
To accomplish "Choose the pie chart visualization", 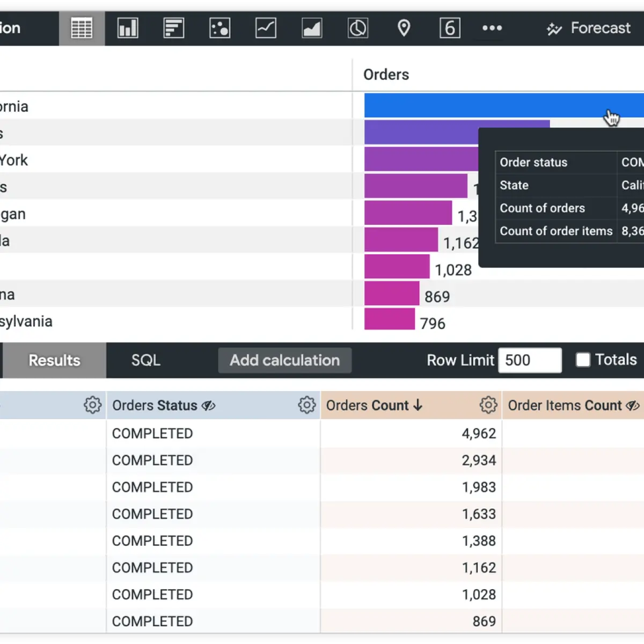I will [358, 28].
